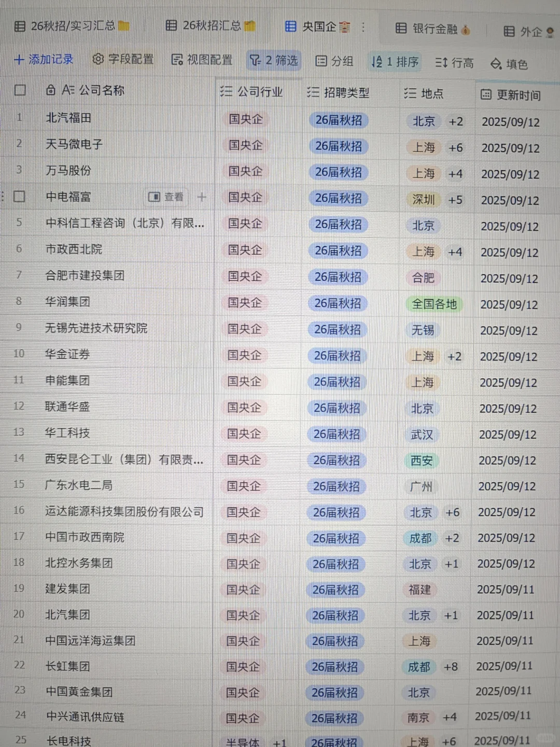Screen dimensions: 560x747
Task: Select the 中国黄金集团 company cell
Action: point(79,691)
